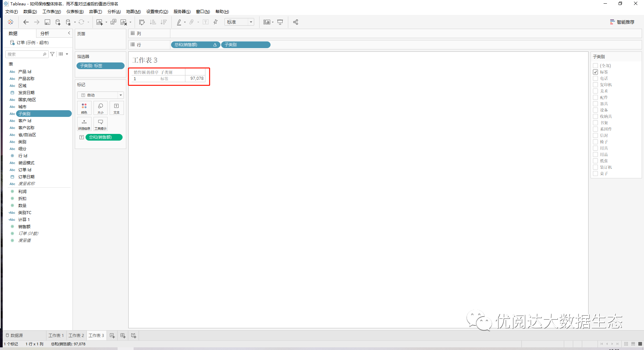This screenshot has width=644, height=350.
Task: Click the green 总和(销售额) marks pill
Action: [x=104, y=137]
